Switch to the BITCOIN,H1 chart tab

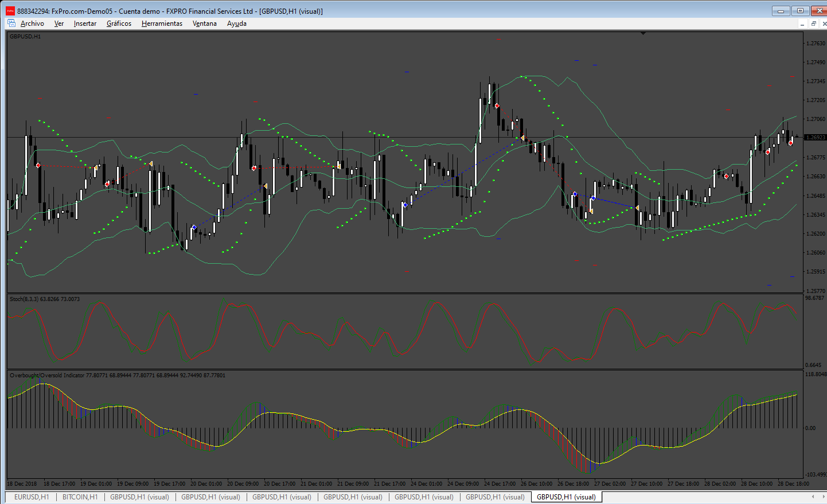80,497
